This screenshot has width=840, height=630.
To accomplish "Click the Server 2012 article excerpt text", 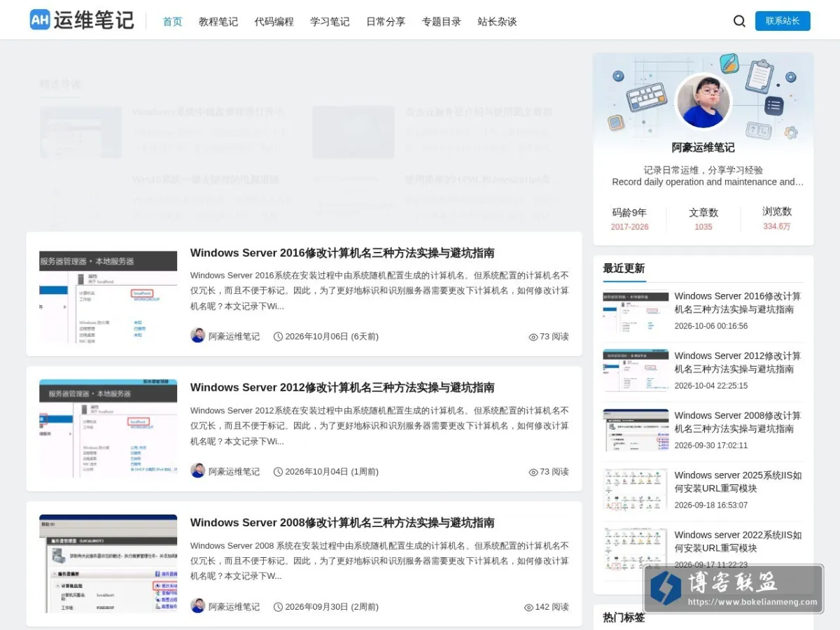I will [x=379, y=426].
